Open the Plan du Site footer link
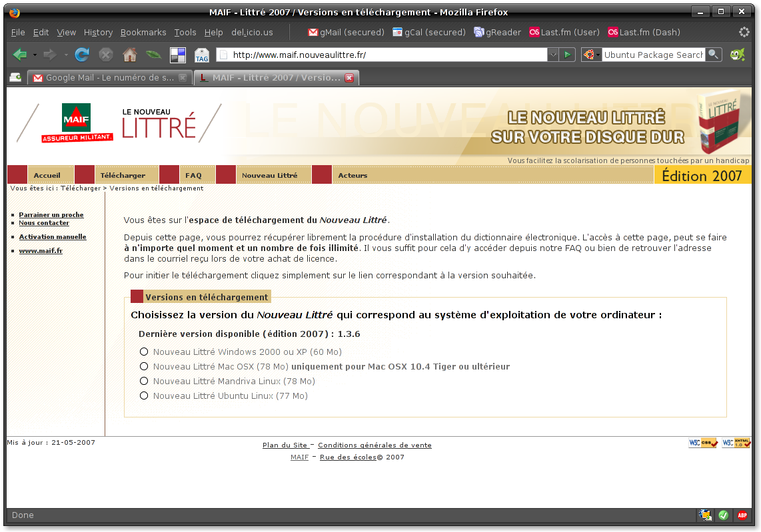This screenshot has height=532, width=761. [x=285, y=445]
